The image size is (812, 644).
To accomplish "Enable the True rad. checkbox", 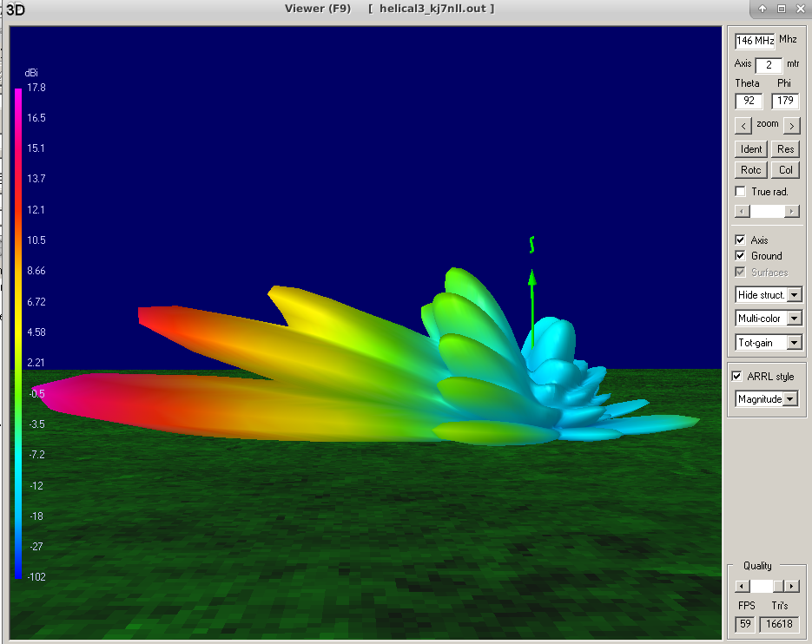I will 741,192.
